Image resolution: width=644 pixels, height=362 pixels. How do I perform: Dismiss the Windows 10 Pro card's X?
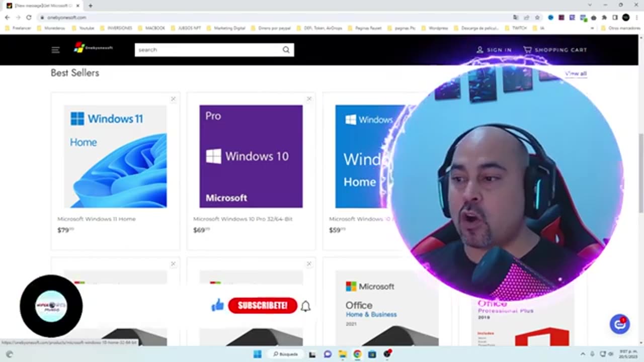pos(309,99)
